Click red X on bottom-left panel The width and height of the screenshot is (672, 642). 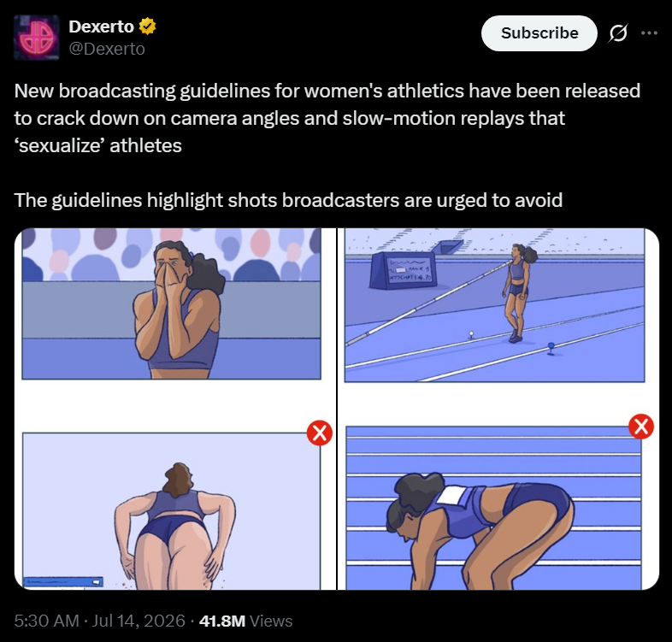click(x=320, y=433)
